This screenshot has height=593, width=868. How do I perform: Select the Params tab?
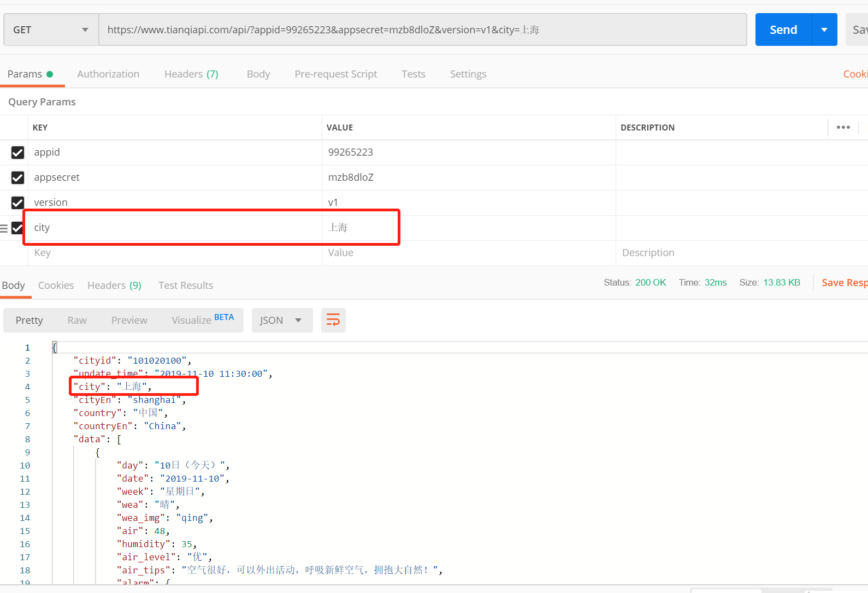30,74
